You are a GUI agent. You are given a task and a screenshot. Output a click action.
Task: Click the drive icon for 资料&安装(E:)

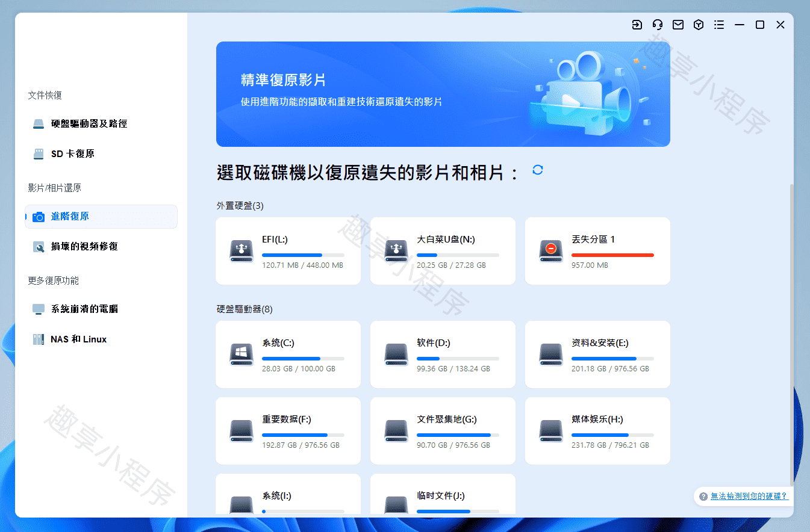(551, 354)
